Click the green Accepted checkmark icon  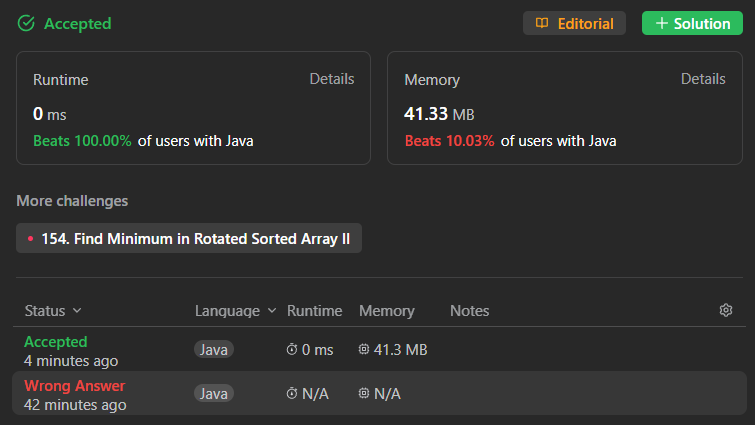[x=26, y=23]
